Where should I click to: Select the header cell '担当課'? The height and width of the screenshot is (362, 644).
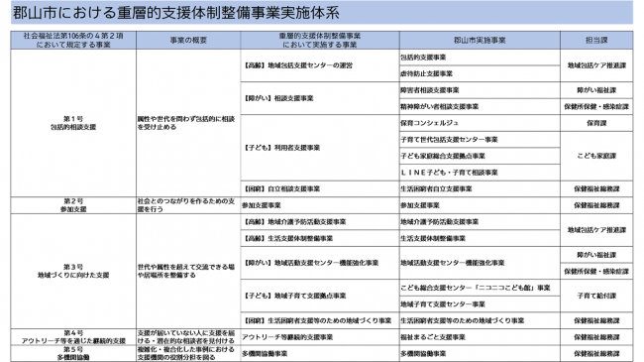point(596,41)
